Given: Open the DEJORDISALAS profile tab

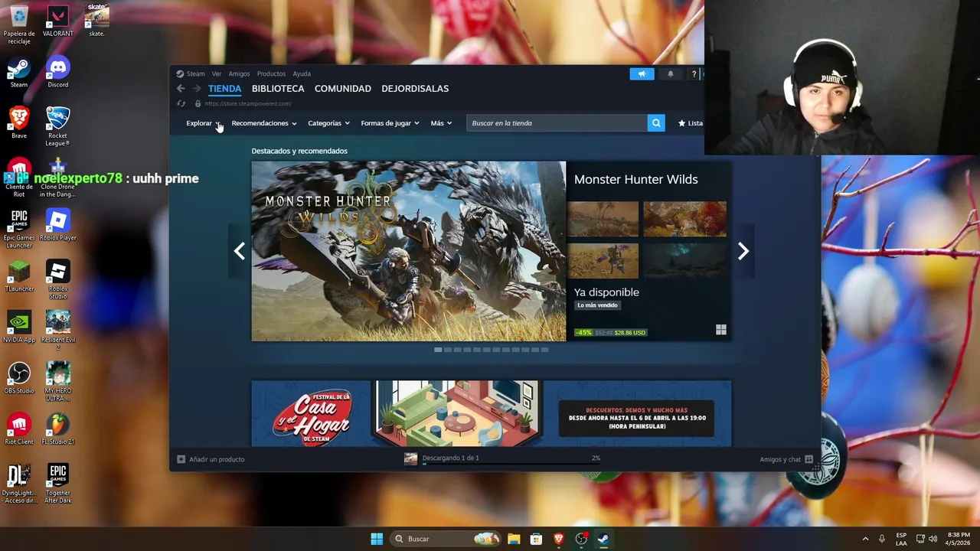Looking at the screenshot, I should coord(415,89).
